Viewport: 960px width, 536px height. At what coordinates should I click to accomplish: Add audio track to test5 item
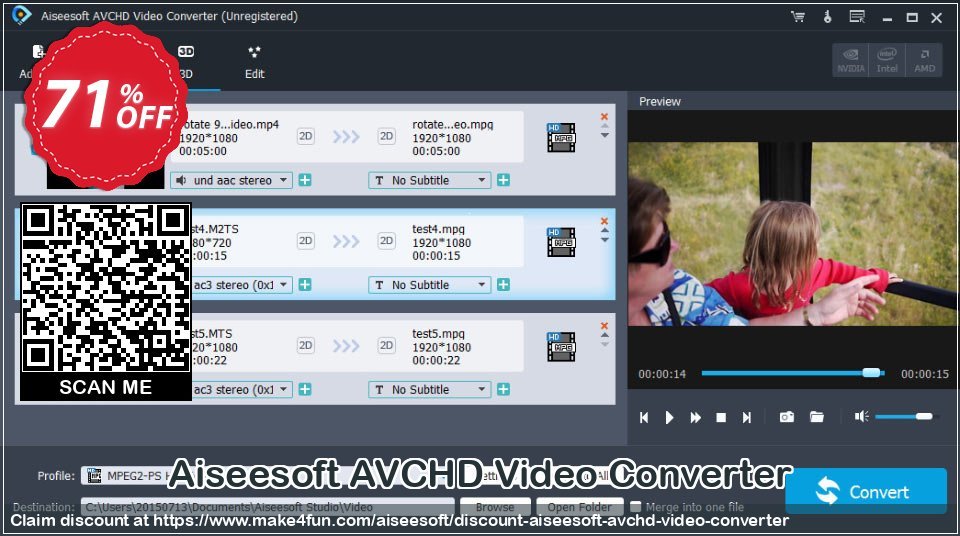[x=305, y=390]
